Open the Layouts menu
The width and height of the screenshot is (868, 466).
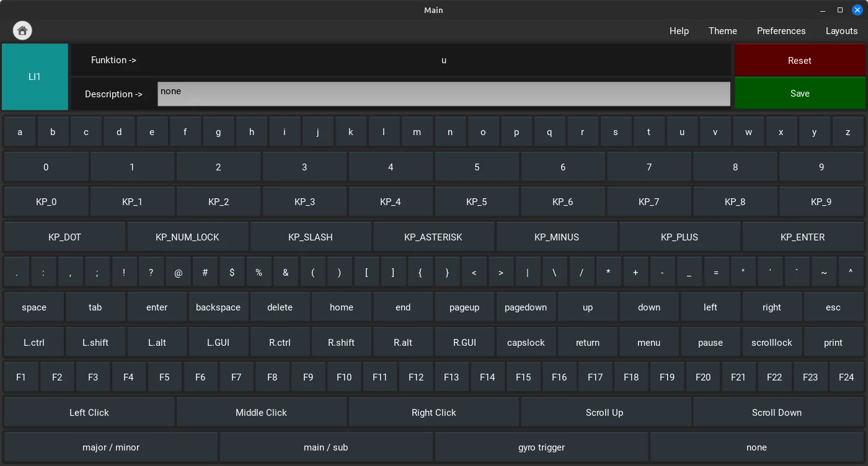841,30
